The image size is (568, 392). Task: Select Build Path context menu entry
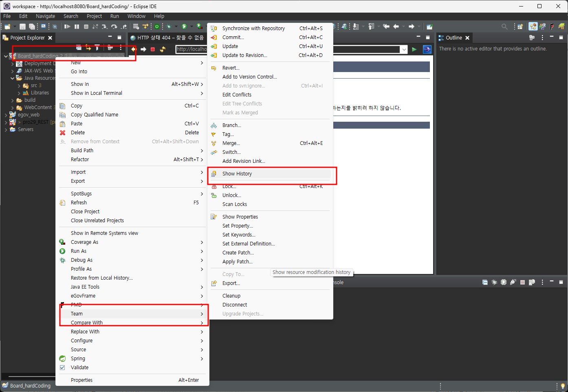(132, 151)
